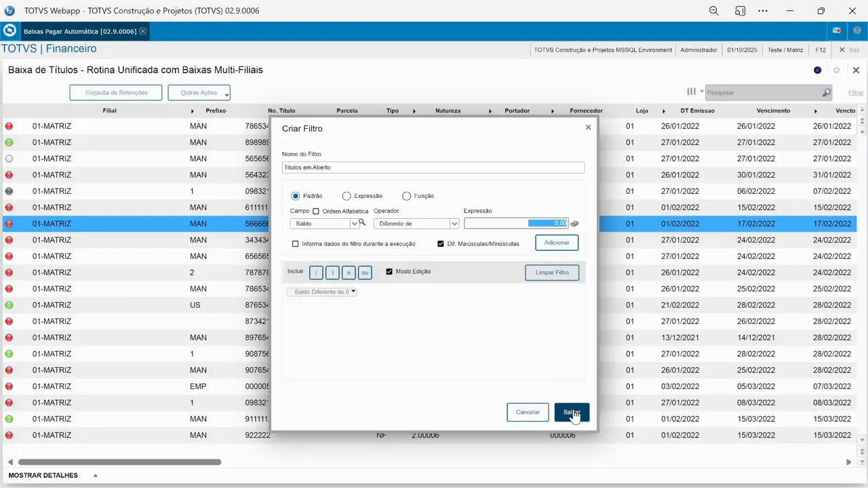Screen dimensions: 868x488
Task: Click the eraser icon beside the Expressão field
Action: [x=574, y=223]
